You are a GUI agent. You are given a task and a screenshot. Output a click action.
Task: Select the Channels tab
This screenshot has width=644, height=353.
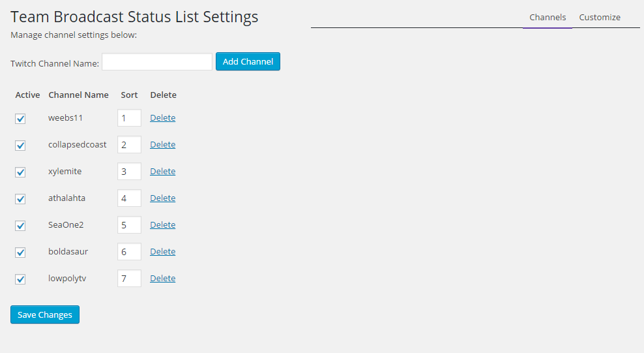click(548, 18)
